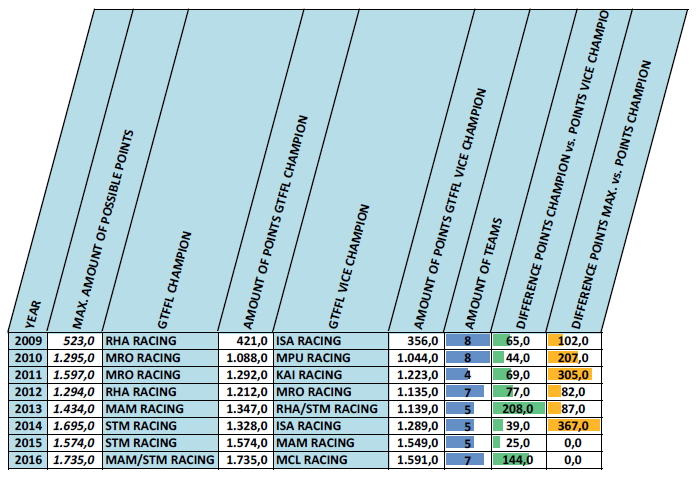
Task: Select max points cell 1.695,0
Action: pos(75,426)
